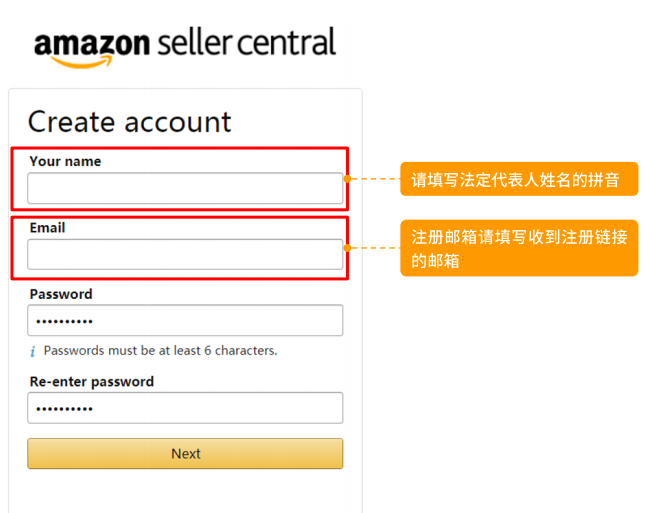Click the orange dot beside name field
Image resolution: width=652 pixels, height=513 pixels.
pyautogui.click(x=347, y=179)
